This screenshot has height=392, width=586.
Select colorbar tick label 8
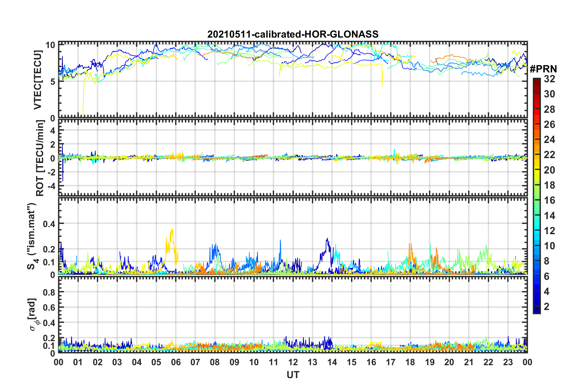[x=547, y=261]
